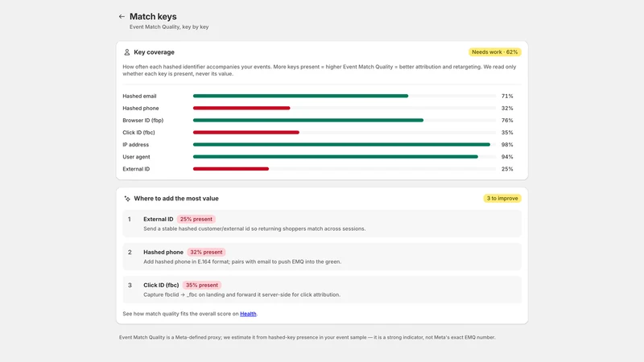
Task: Click the Add hashed phone in E.164 format description
Action: pos(242,261)
